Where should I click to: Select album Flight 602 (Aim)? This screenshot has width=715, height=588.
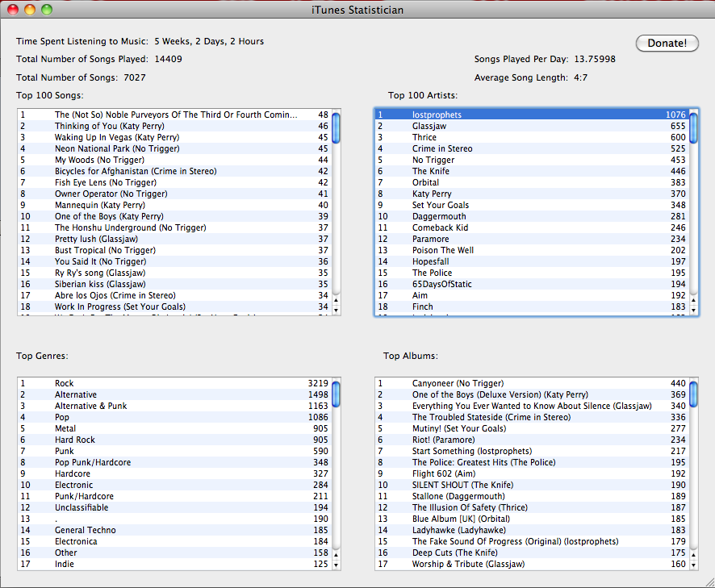click(532, 473)
